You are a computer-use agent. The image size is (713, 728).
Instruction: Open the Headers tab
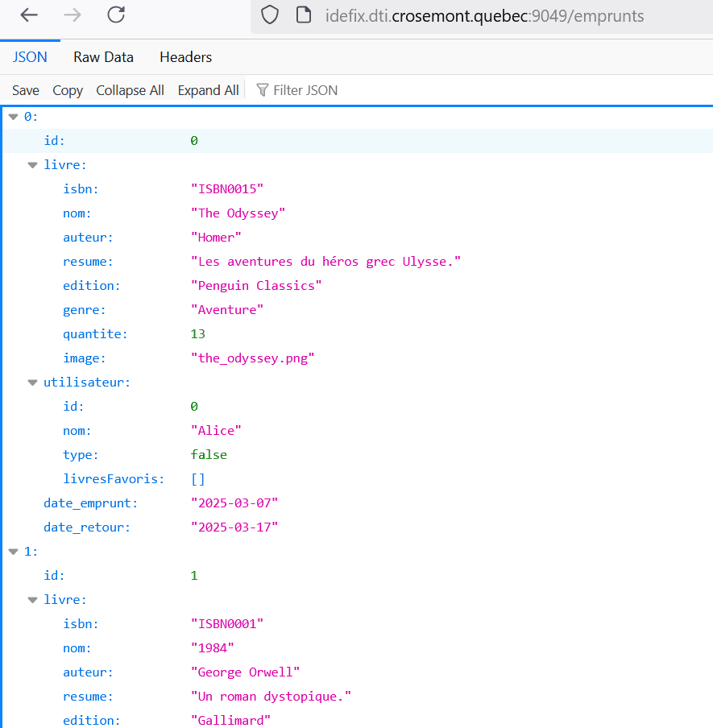[x=186, y=57]
